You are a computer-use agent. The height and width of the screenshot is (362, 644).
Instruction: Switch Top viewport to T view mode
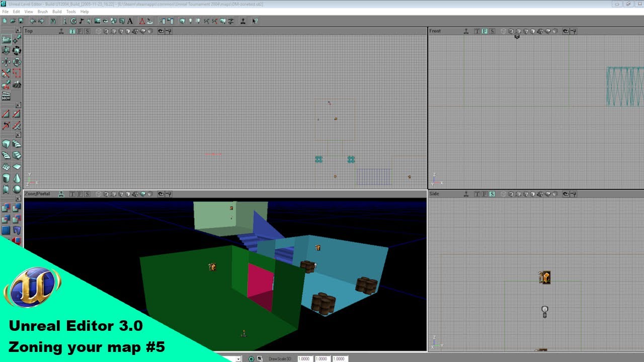tap(72, 31)
